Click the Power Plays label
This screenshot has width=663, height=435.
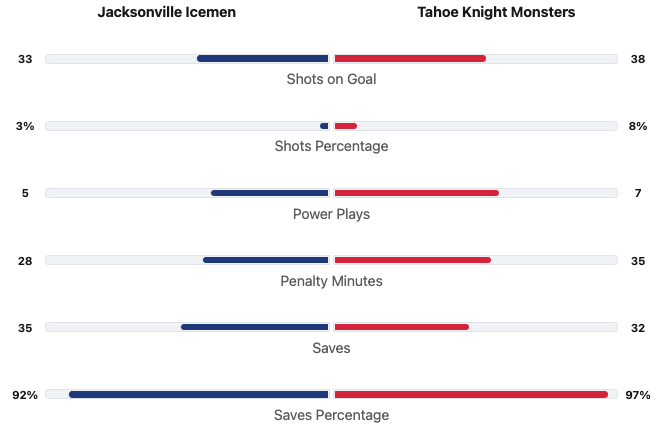point(331,214)
